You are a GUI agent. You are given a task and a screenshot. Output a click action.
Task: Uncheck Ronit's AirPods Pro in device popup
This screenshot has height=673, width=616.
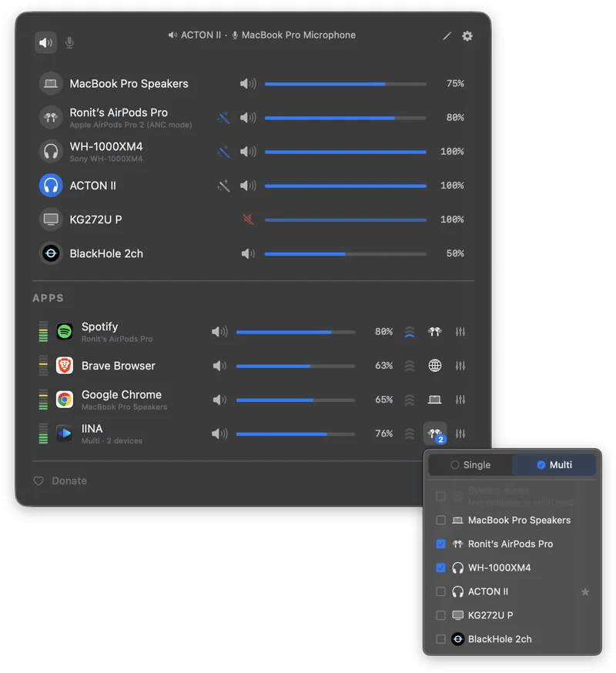pos(441,544)
